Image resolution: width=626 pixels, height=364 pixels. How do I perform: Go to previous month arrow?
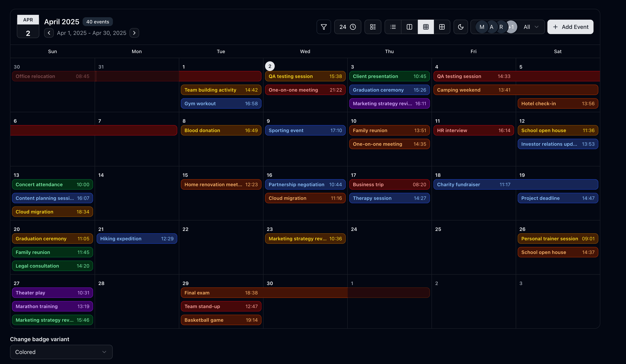click(49, 33)
